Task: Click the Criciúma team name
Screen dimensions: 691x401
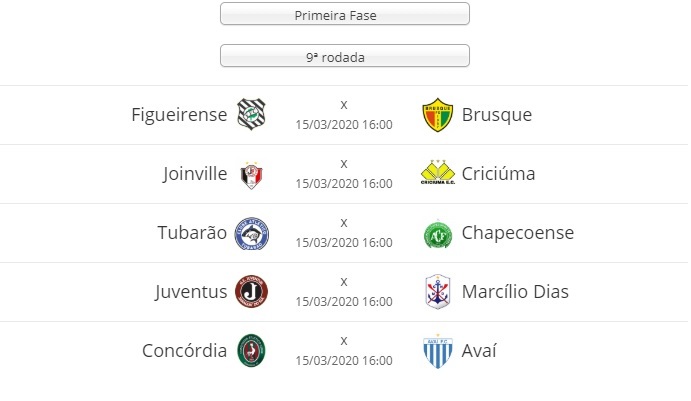Action: pyautogui.click(x=498, y=174)
